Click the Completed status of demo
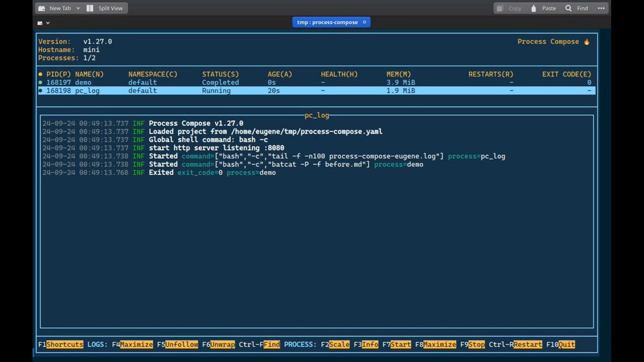This screenshot has width=644, height=362. pos(221,83)
